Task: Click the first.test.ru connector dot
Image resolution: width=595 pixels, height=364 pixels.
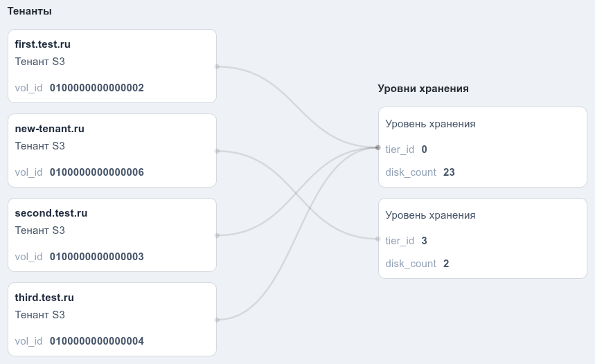Action: point(217,66)
